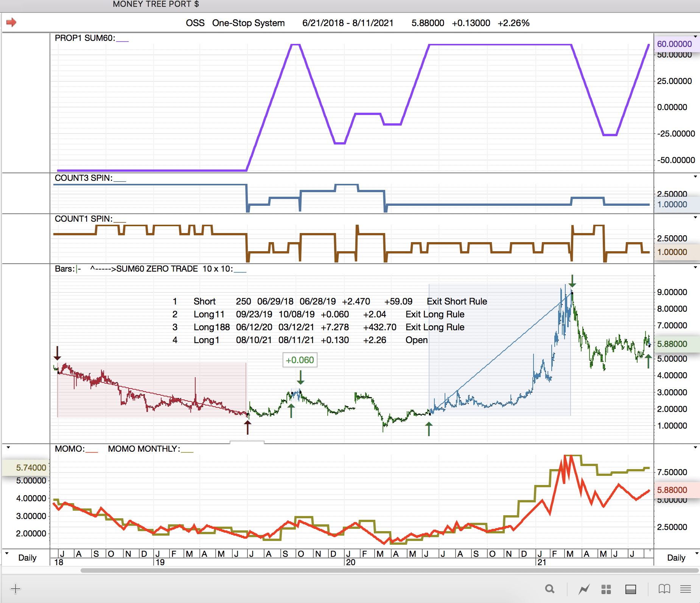This screenshot has width=700, height=603.
Task: Click the MOMO MONTHLY indicator label
Action: (x=144, y=449)
